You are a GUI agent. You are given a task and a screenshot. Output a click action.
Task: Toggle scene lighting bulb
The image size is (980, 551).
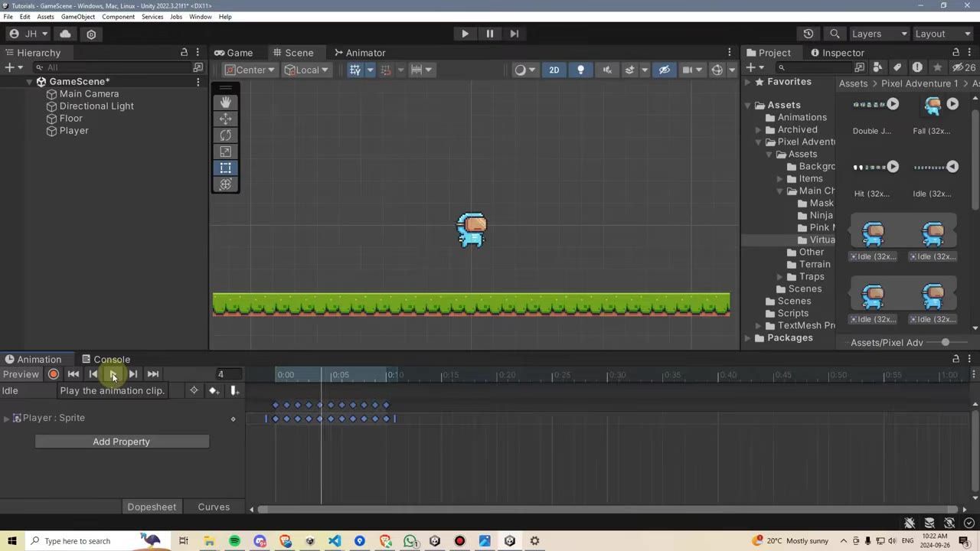point(580,70)
